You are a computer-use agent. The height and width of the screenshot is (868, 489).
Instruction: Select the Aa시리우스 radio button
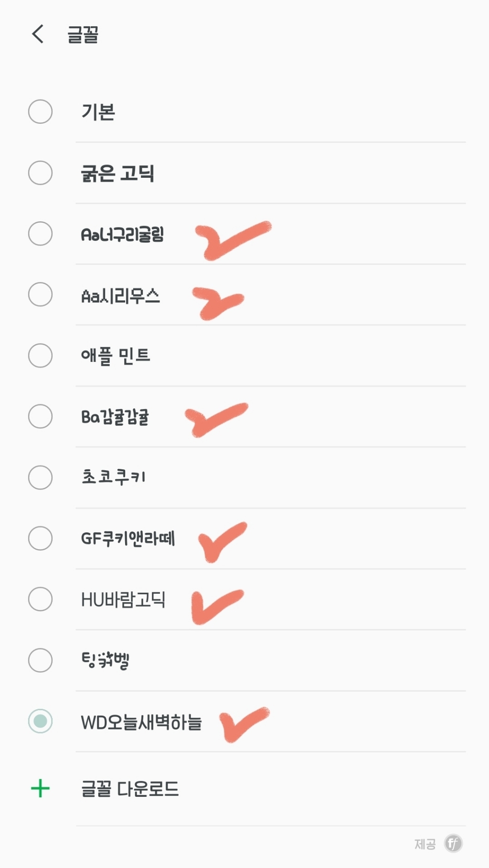(x=40, y=294)
